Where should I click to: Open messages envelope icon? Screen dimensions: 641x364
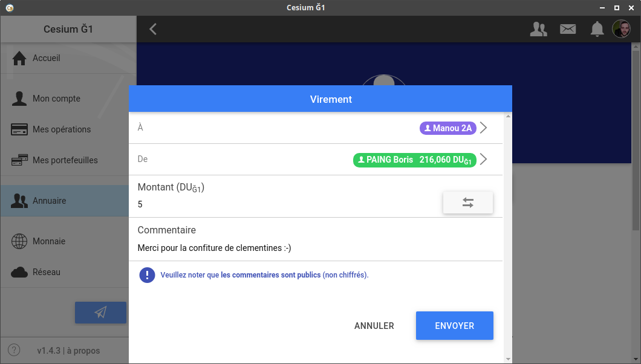[568, 29]
